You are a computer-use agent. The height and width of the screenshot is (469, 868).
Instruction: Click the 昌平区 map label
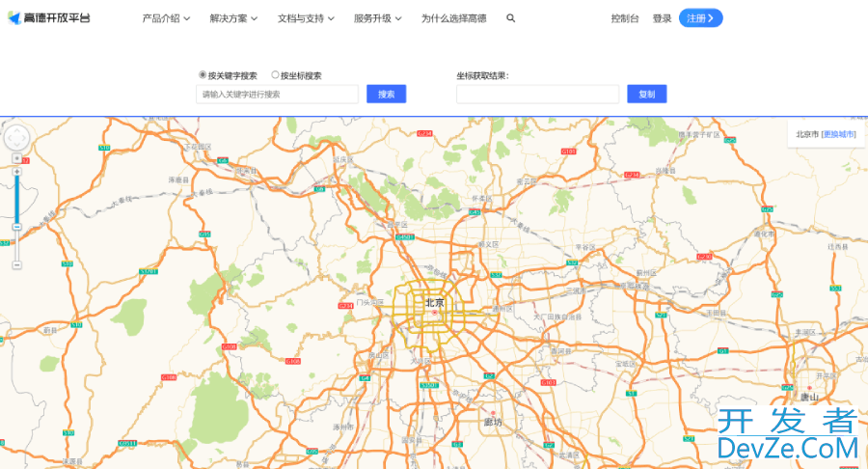tap(397, 224)
